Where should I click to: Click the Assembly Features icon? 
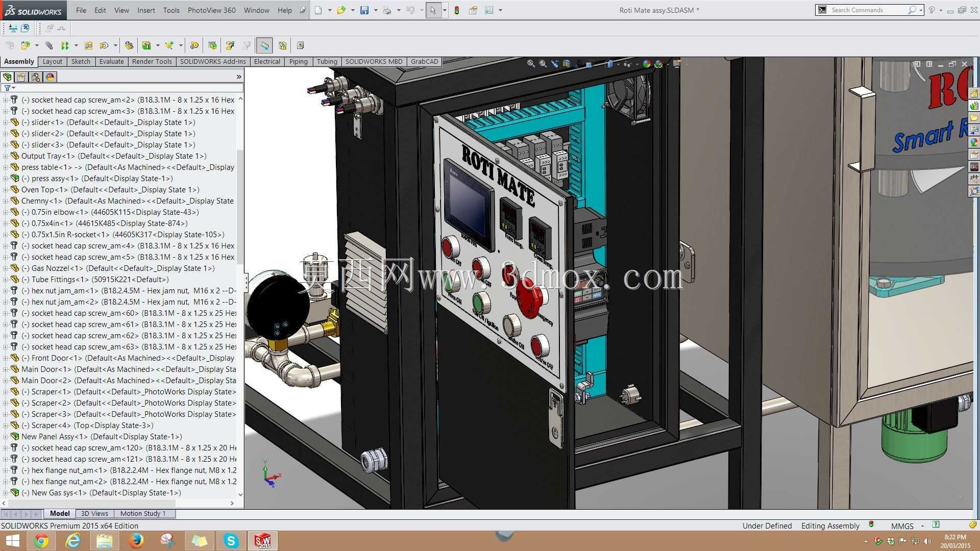tap(146, 45)
